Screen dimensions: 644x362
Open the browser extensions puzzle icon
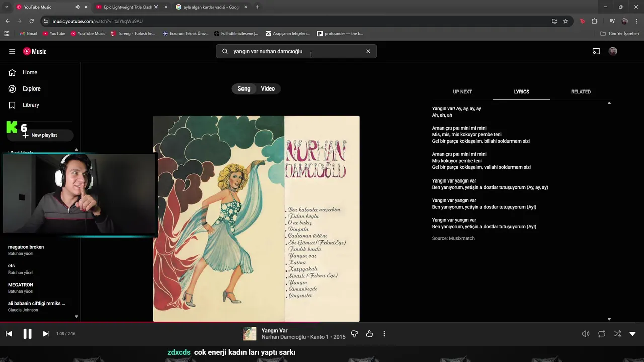595,21
